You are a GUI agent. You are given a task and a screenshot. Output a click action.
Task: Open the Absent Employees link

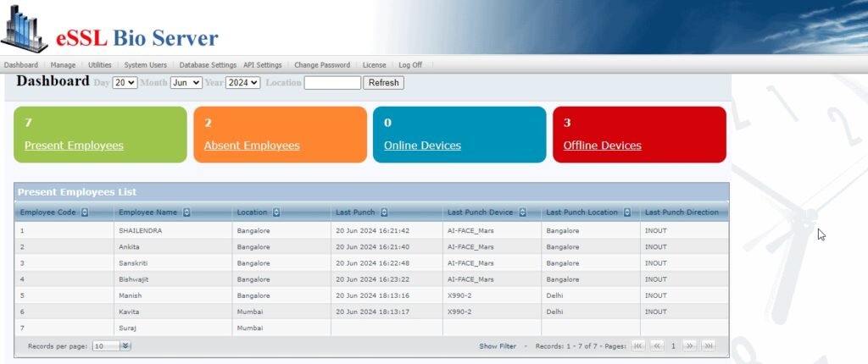252,146
